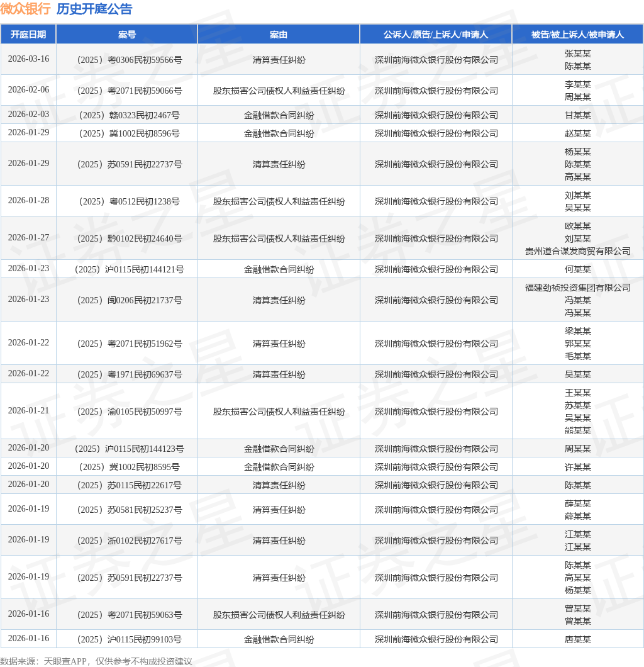Click the 历史开庭公告 heading

[94, 9]
